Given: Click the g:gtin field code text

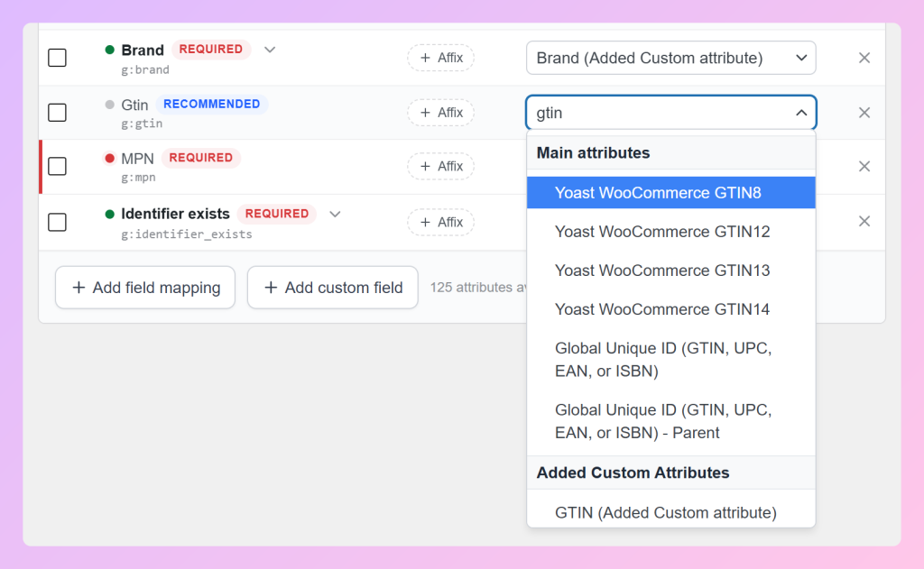Looking at the screenshot, I should tap(142, 124).
